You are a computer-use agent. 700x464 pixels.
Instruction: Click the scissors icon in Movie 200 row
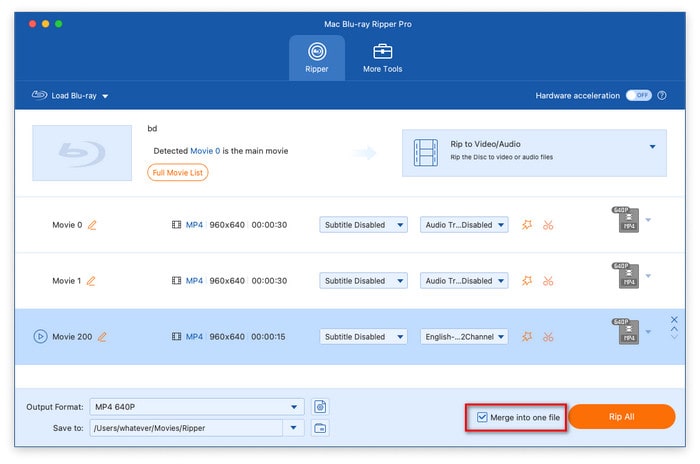pos(548,337)
